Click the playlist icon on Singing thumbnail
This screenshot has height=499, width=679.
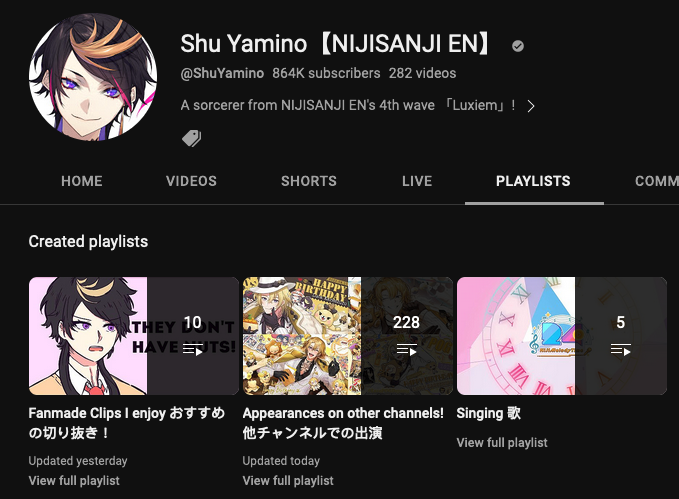pos(621,349)
